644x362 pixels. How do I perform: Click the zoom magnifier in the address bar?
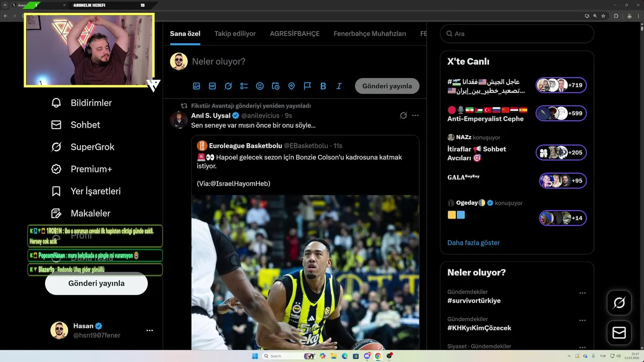[x=595, y=16]
